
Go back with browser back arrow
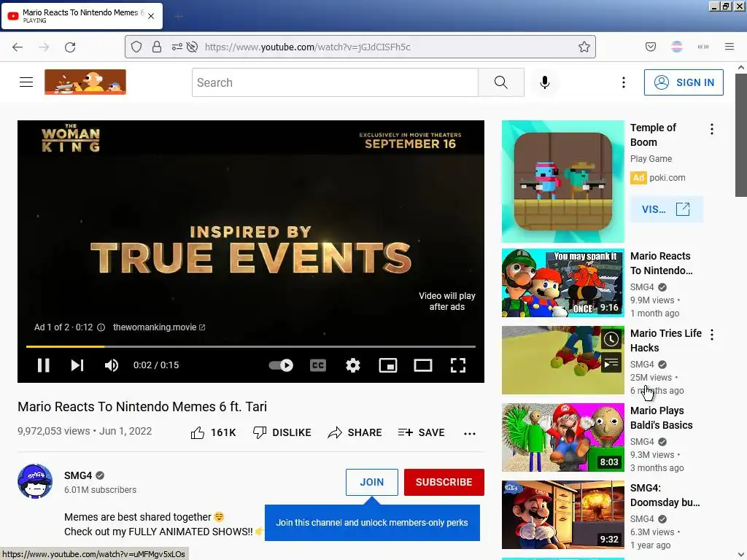(x=18, y=47)
